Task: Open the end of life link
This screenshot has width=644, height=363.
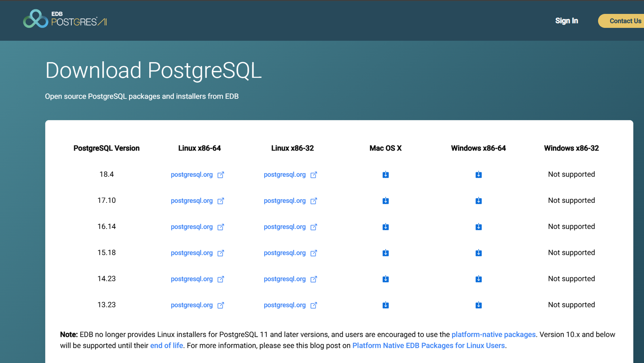Action: (x=167, y=346)
